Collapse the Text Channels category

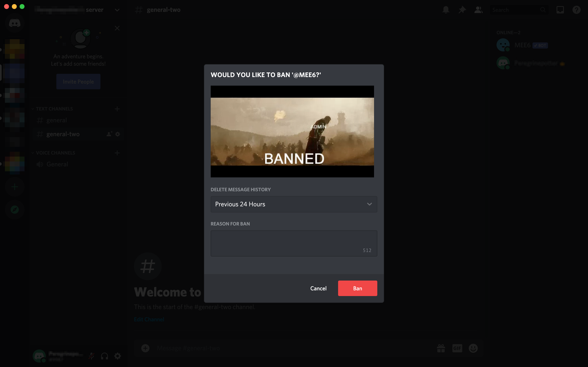(52, 108)
